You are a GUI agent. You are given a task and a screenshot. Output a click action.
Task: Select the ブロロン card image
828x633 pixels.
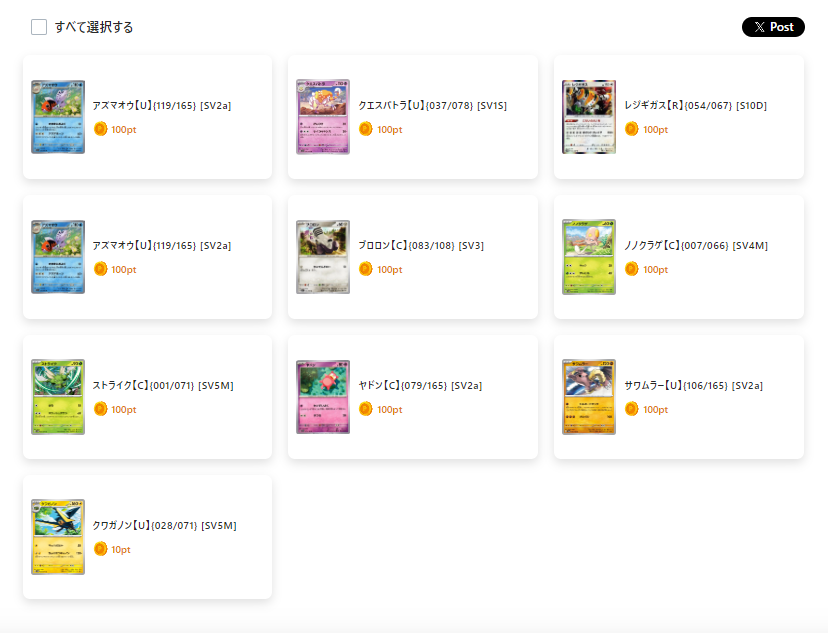(323, 257)
